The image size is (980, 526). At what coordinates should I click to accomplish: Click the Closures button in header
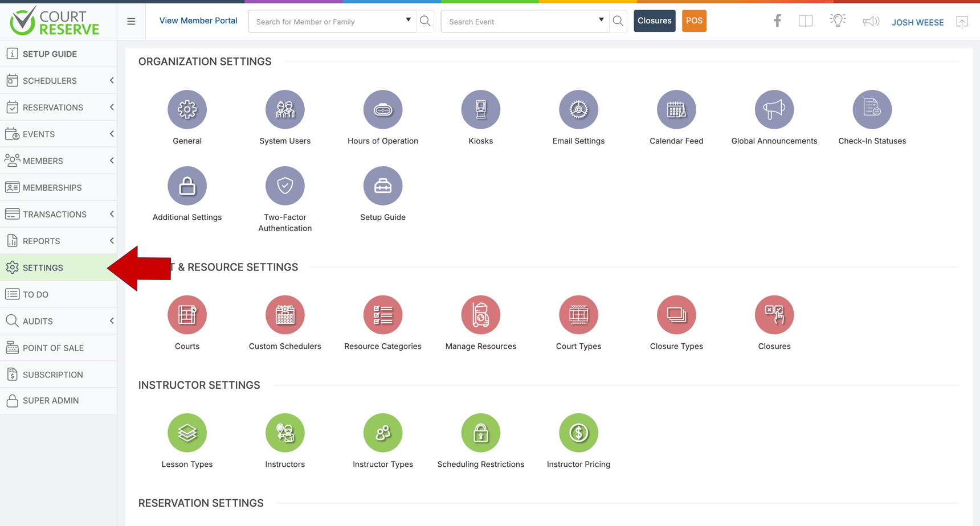(x=654, y=21)
